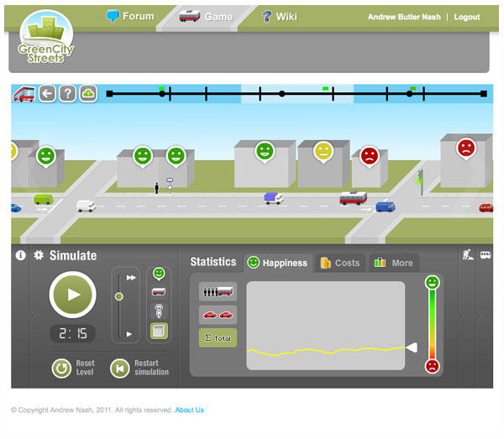This screenshot has height=439, width=504.
Task: Click the happiness level white pointer on scale
Action: pyautogui.click(x=412, y=348)
